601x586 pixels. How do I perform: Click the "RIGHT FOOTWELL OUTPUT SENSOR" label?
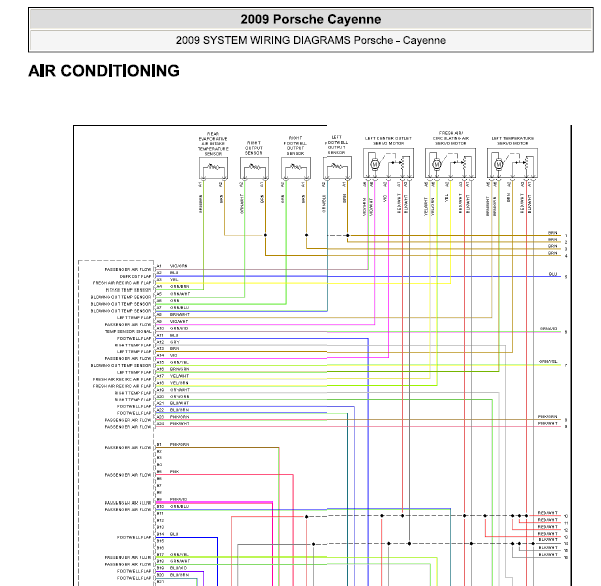(295, 146)
